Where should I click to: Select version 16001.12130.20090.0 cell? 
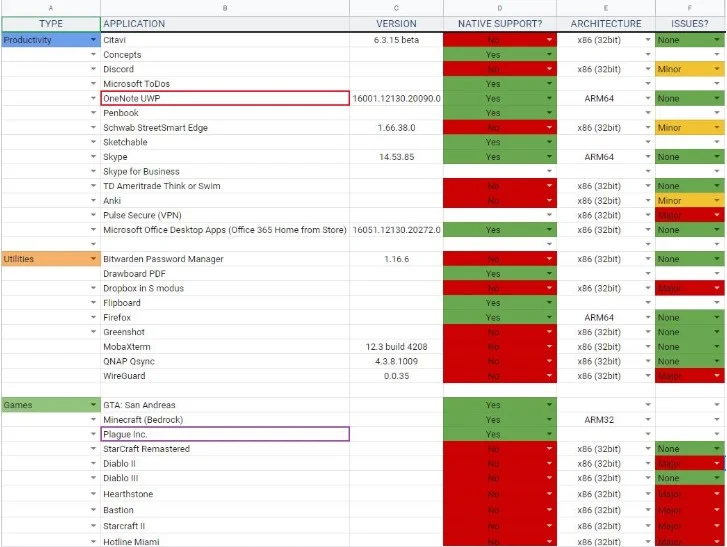[396, 98]
